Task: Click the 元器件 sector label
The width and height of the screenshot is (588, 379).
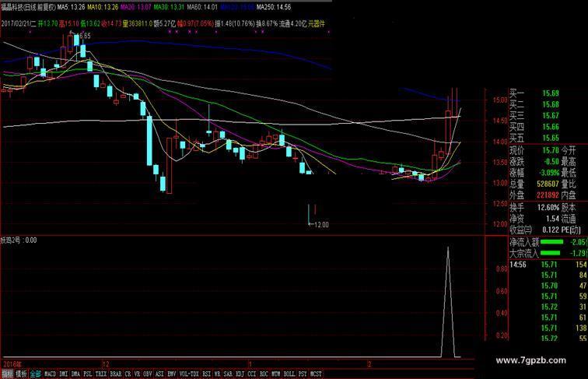Action: click(x=317, y=23)
